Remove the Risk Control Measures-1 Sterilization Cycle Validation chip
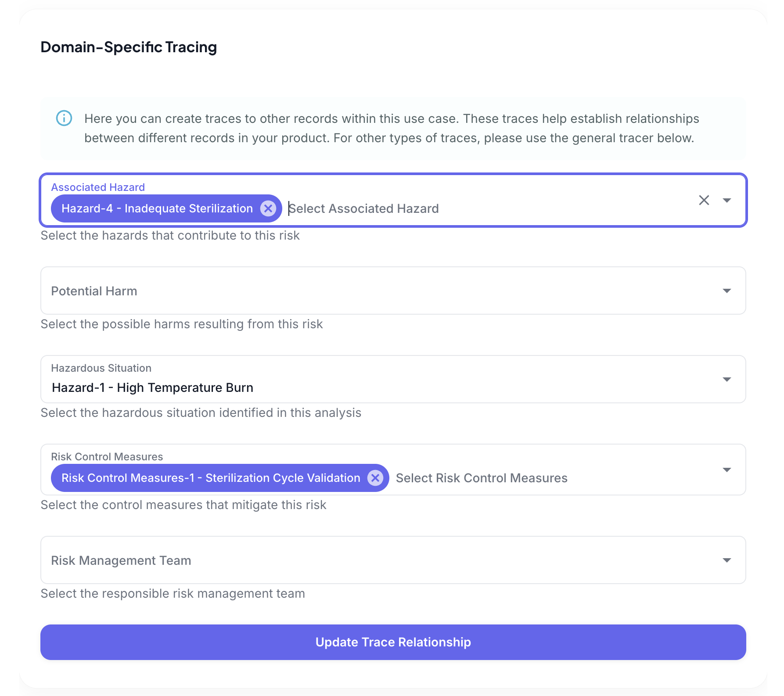Screen dimensions: 784x696 375,478
